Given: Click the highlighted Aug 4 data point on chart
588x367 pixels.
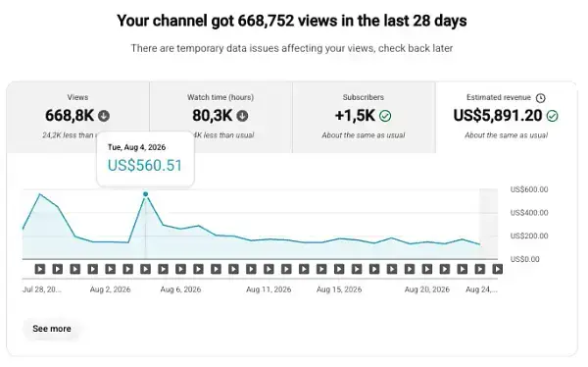Looking at the screenshot, I should (145, 194).
